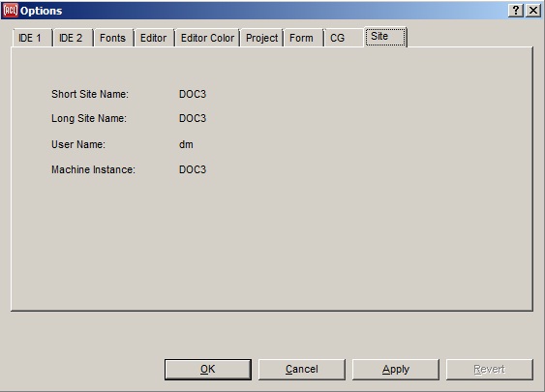Click the Cancel button

tap(302, 370)
